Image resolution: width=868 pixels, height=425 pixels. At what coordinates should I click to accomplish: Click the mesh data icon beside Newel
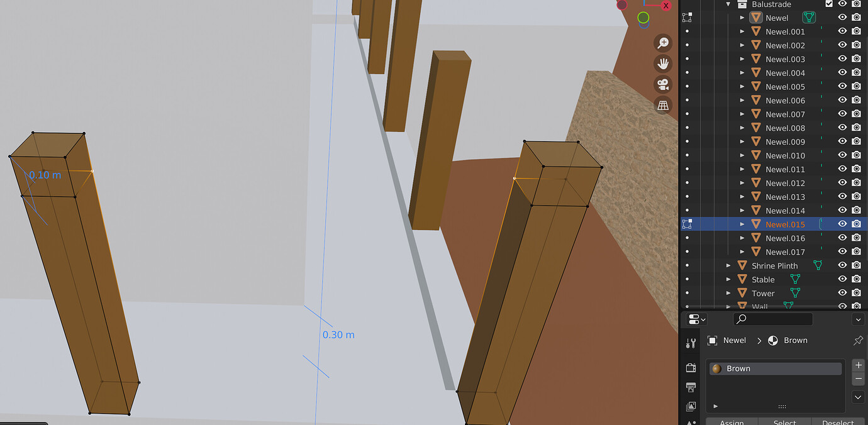coord(809,18)
